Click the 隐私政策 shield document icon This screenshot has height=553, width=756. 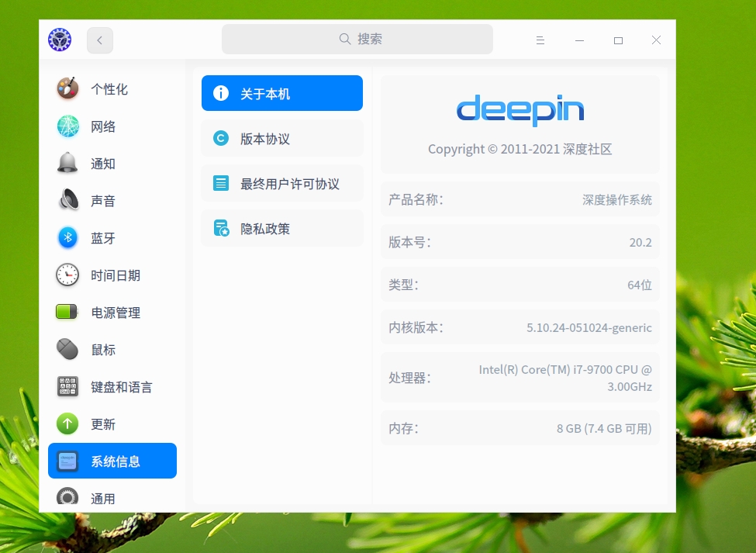pyautogui.click(x=221, y=228)
